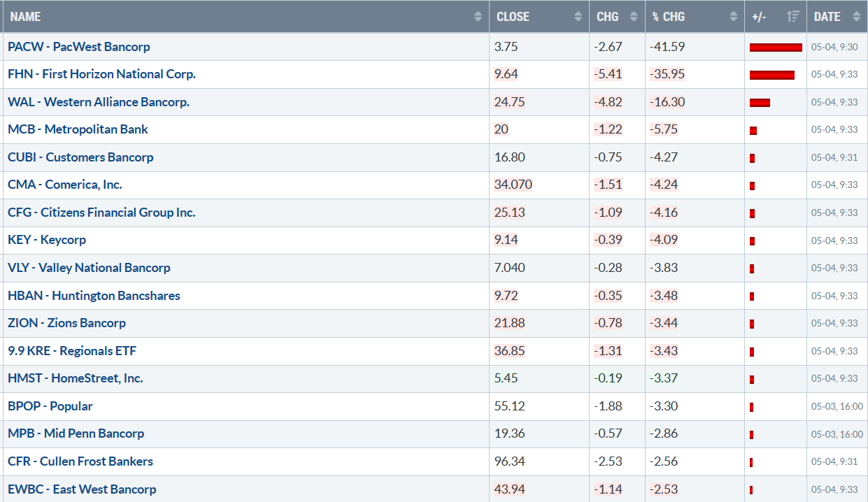Viewport: 868px width, 502px height.
Task: Select KEY close price 9.14
Action: point(506,240)
